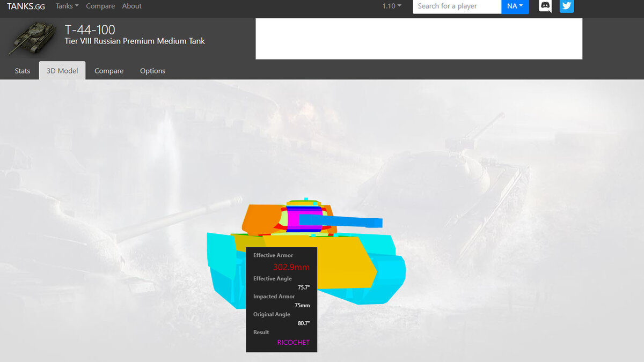The width and height of the screenshot is (644, 362).
Task: Expand the NA region dropdown
Action: pyautogui.click(x=515, y=6)
